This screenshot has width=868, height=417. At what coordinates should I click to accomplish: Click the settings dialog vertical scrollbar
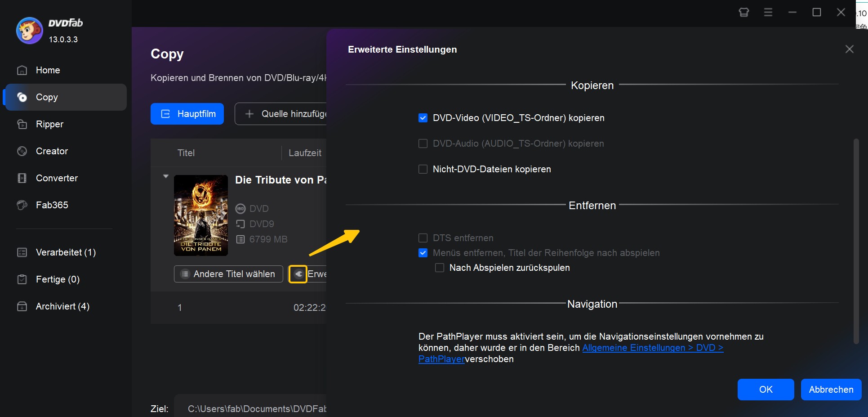coord(856,241)
